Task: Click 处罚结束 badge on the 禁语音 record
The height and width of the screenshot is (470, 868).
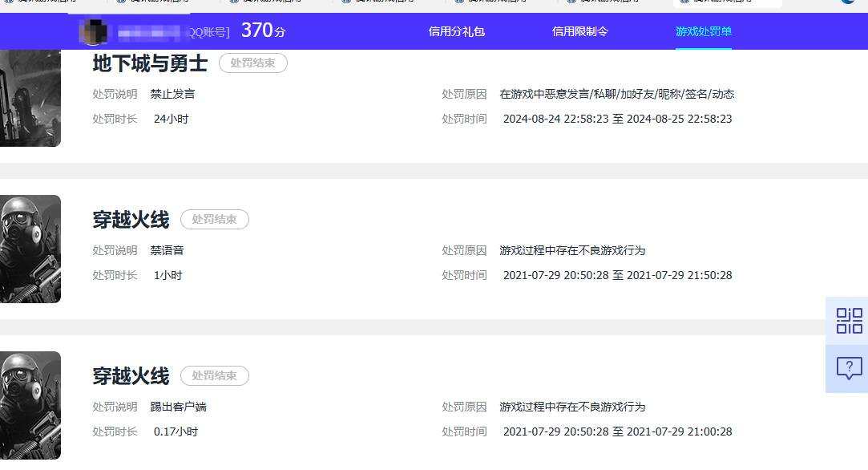Action: coord(215,219)
